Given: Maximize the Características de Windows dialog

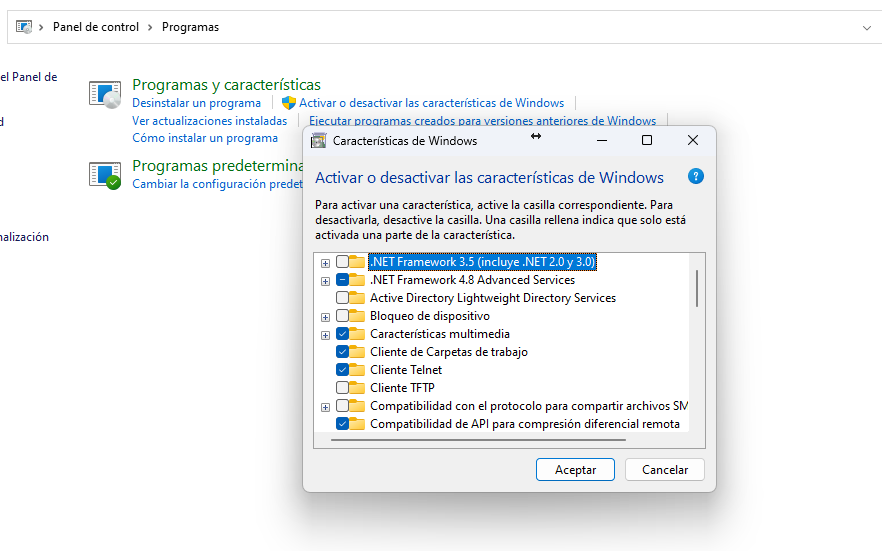Looking at the screenshot, I should 647,140.
